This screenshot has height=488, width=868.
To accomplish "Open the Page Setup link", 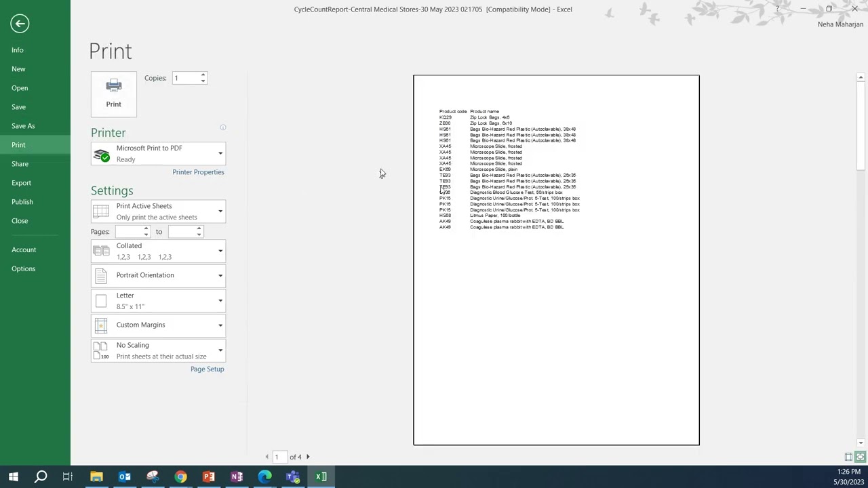I will point(207,369).
